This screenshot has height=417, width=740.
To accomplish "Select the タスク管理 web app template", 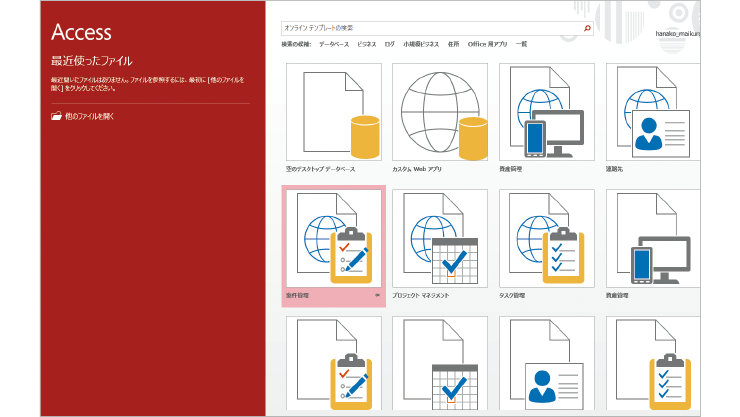I will pyautogui.click(x=547, y=238).
